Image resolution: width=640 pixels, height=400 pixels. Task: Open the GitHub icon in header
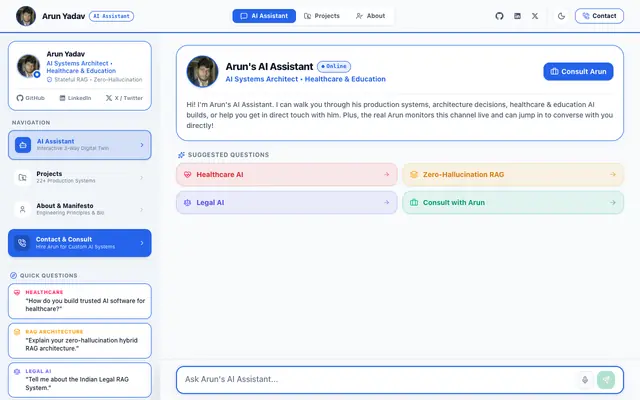(499, 16)
